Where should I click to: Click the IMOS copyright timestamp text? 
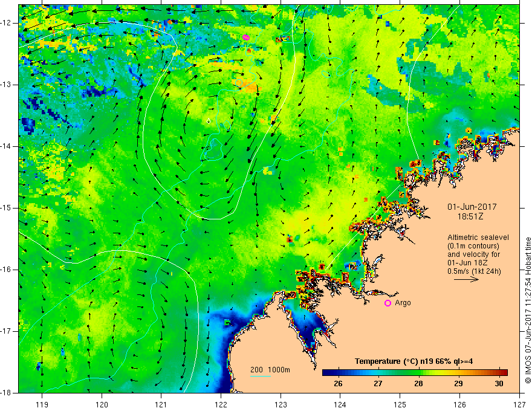coord(528,310)
